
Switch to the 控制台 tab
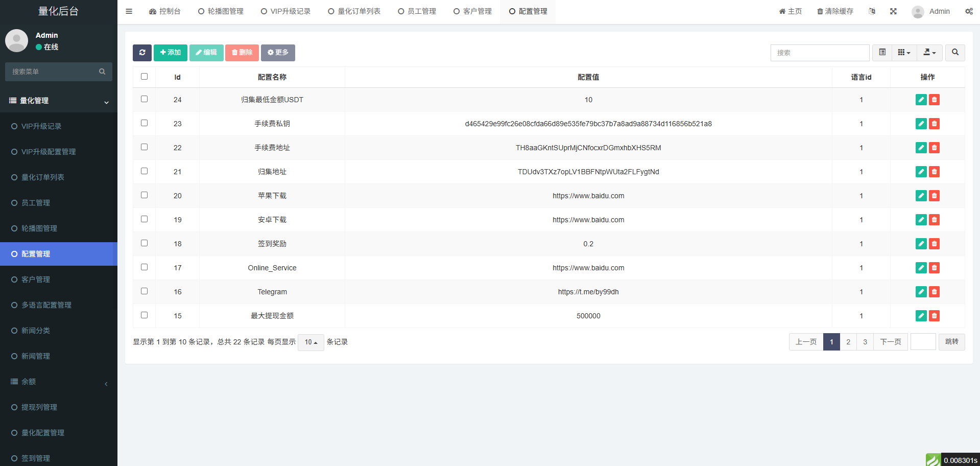pyautogui.click(x=164, y=11)
